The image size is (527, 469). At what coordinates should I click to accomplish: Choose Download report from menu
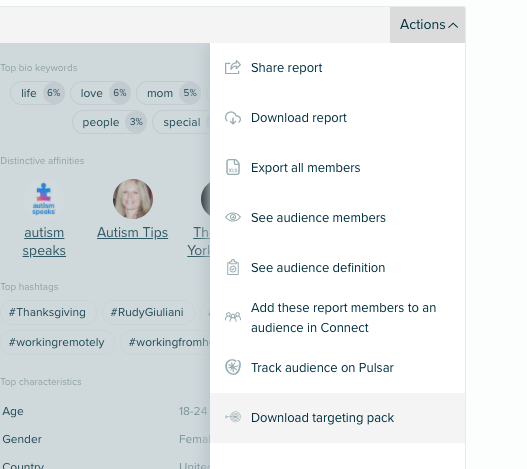click(x=338, y=118)
